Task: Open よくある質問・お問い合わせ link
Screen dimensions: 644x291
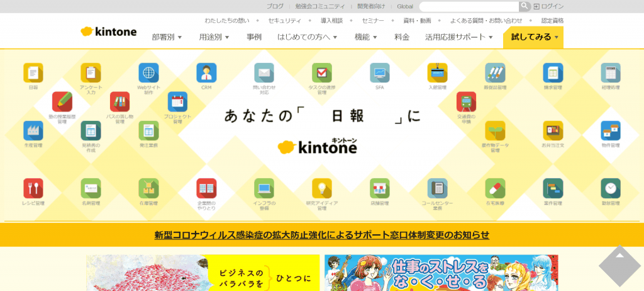Action: click(486, 21)
